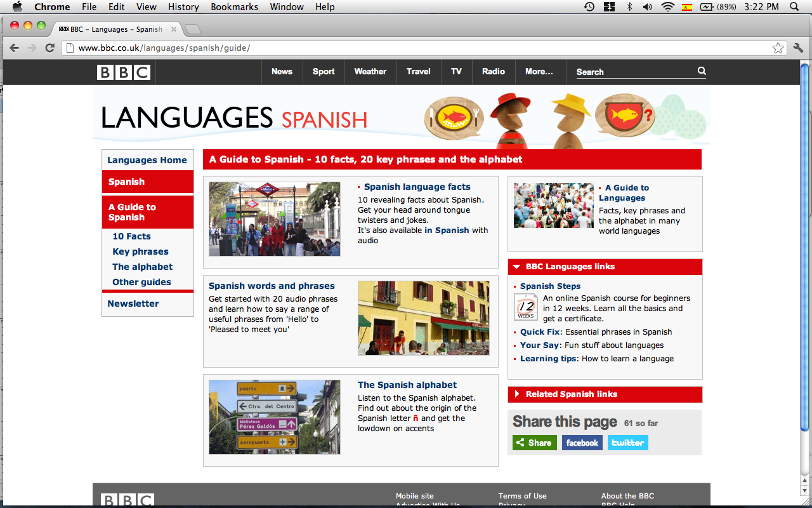
Task: Share the page on twitter
Action: (x=628, y=443)
